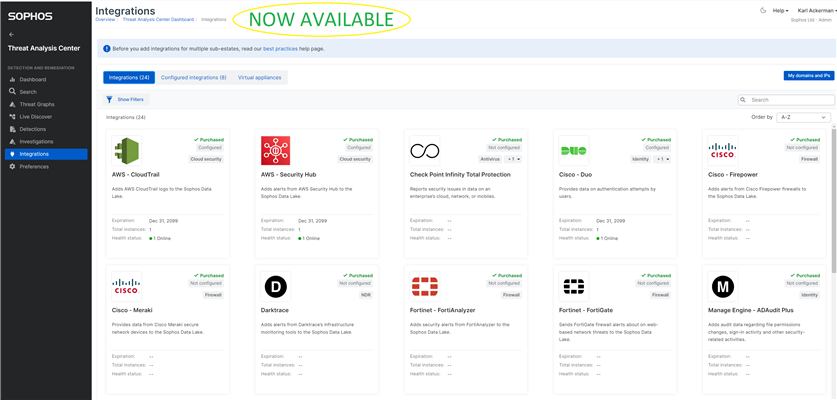Click Firewall tag on Cisco Firepower card
This screenshot has width=837, height=400.
pos(810,159)
